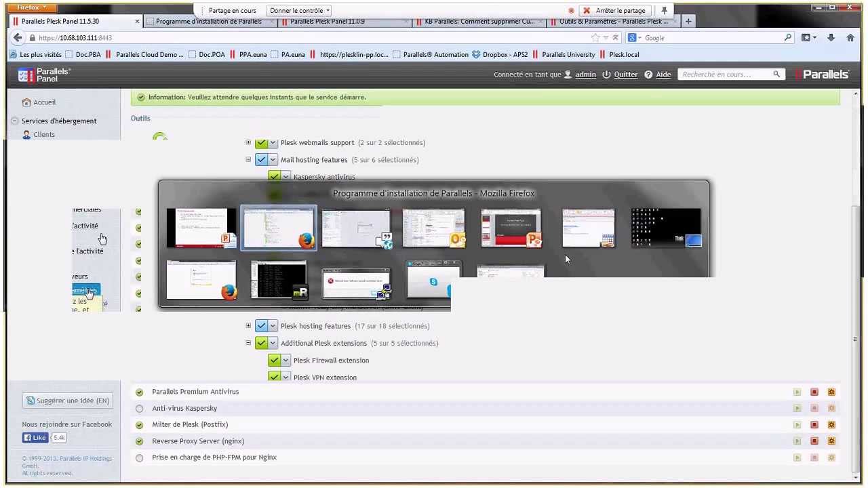Click the Google search magnifier in Firefox

(x=788, y=38)
